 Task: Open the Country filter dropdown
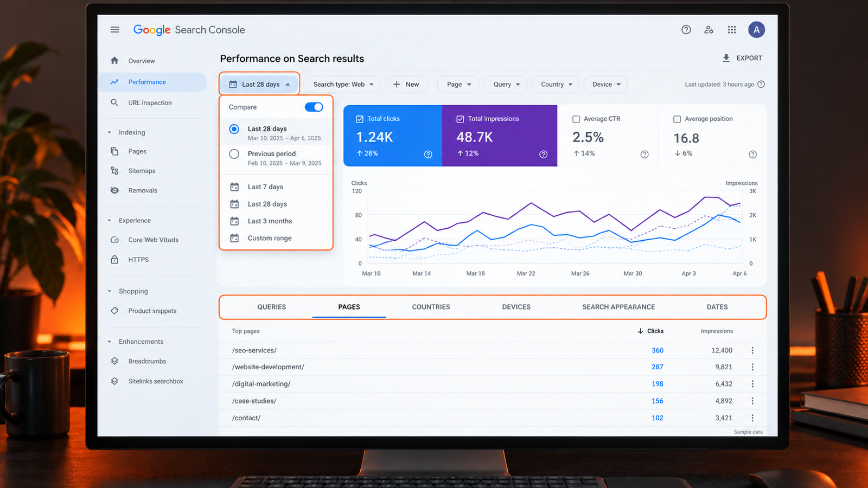pyautogui.click(x=556, y=84)
